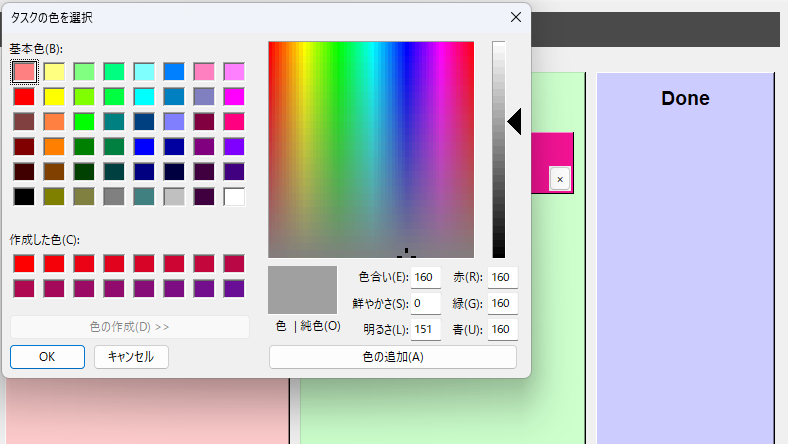
Task: Select the cyan swatch in second row
Action: (144, 97)
